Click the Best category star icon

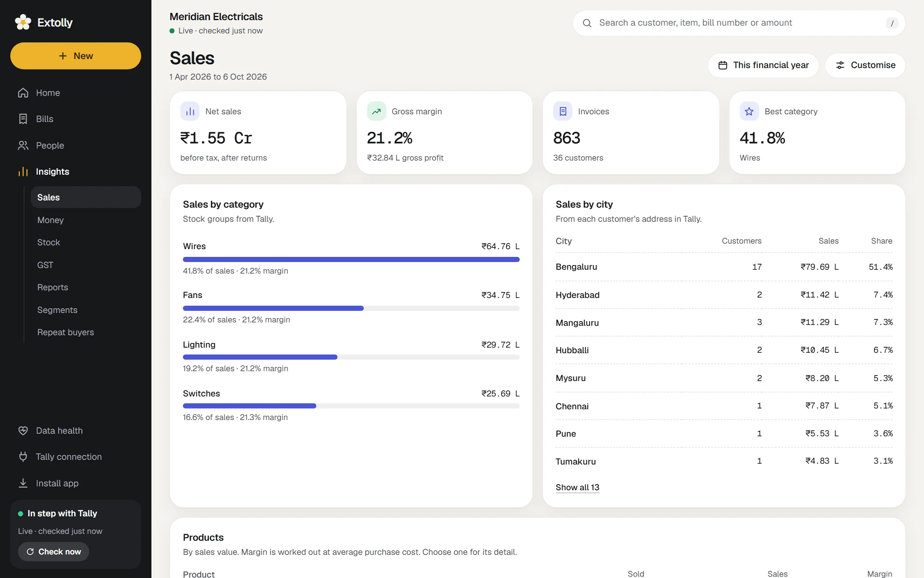coord(749,111)
